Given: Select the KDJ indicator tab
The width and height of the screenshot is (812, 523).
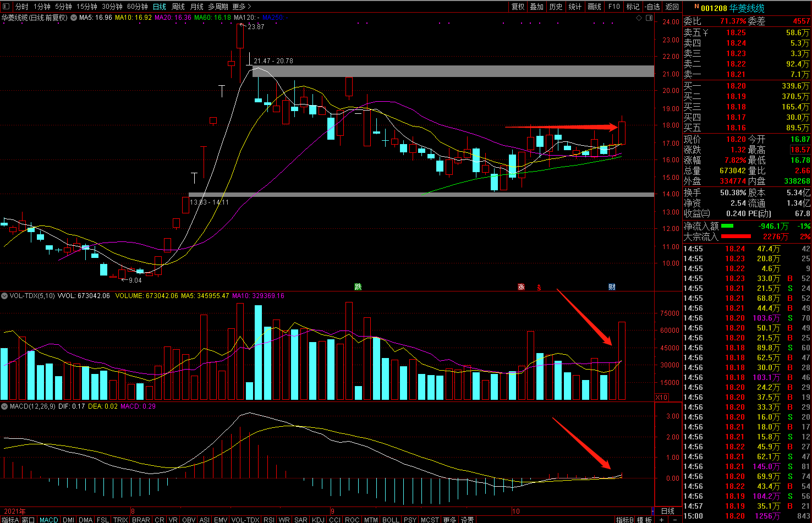Looking at the screenshot, I should click(x=319, y=520).
